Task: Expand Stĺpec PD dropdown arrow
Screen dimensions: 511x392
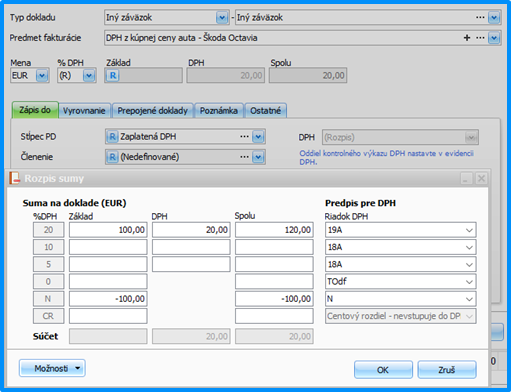Action: (x=258, y=137)
